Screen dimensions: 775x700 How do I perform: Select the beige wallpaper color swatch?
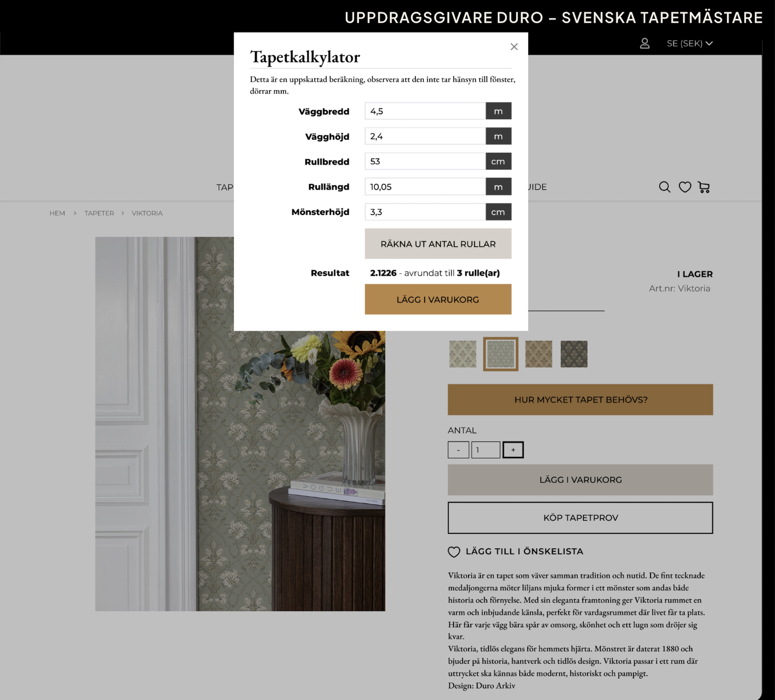click(x=463, y=354)
